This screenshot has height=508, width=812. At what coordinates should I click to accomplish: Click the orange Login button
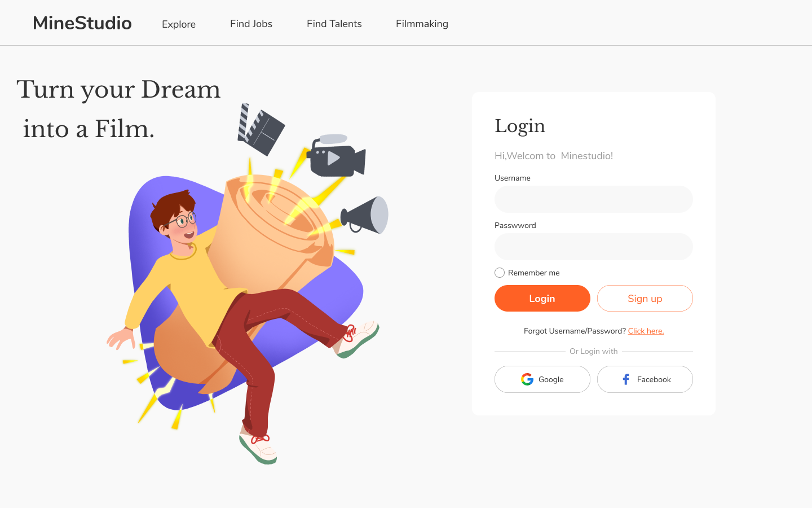[x=542, y=298]
